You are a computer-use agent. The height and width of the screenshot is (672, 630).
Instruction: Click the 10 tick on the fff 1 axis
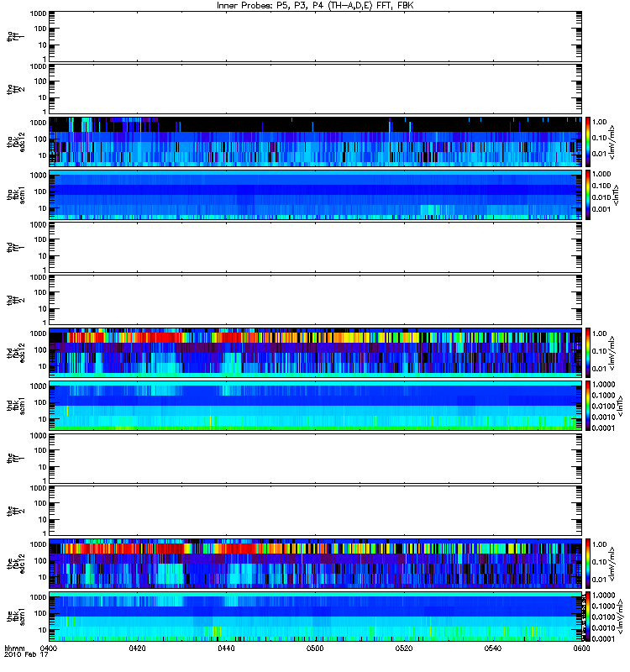(43, 467)
